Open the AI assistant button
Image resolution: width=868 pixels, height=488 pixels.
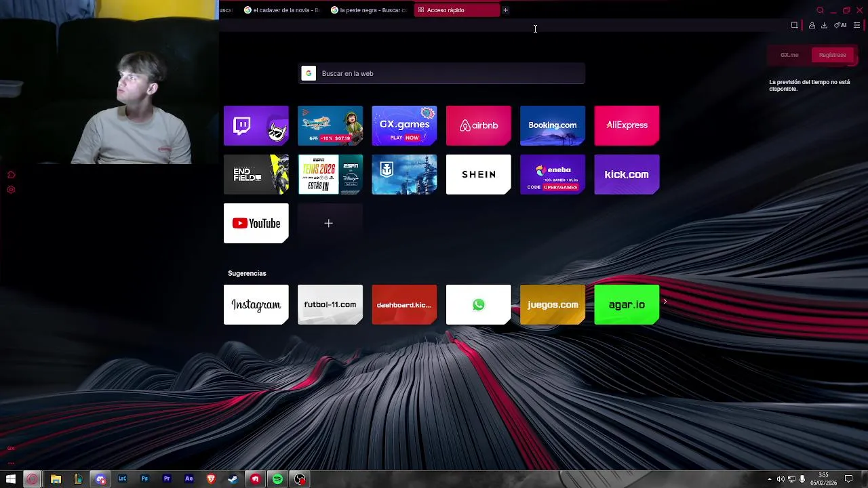coord(840,25)
